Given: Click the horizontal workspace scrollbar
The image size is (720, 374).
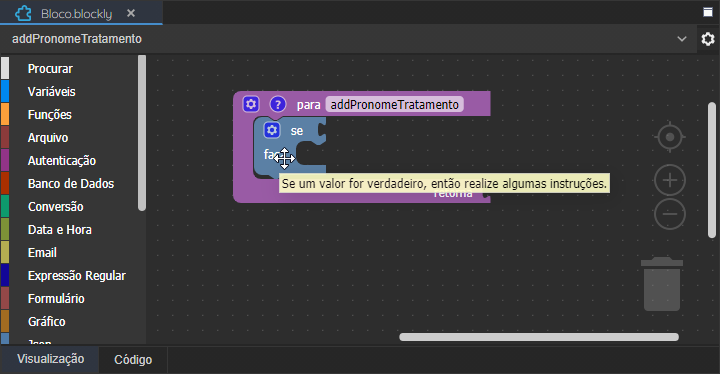Looking at the screenshot, I should coord(539,337).
